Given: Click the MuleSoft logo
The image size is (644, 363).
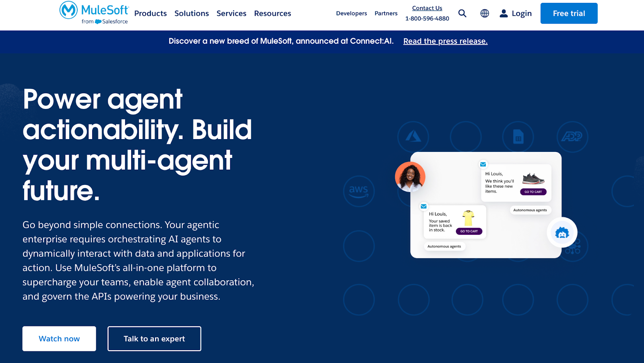Looking at the screenshot, I should (94, 13).
